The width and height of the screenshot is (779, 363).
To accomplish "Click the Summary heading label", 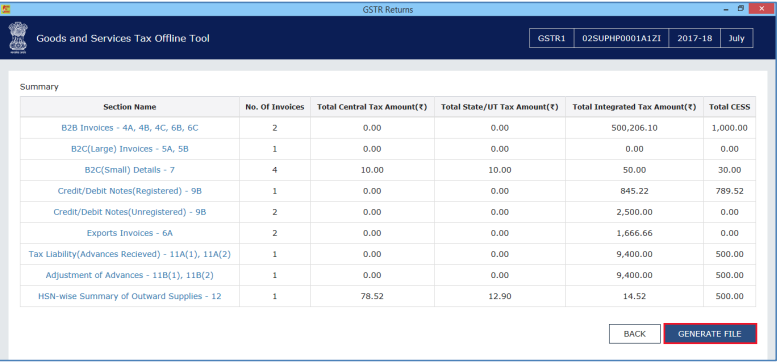I will click(39, 87).
